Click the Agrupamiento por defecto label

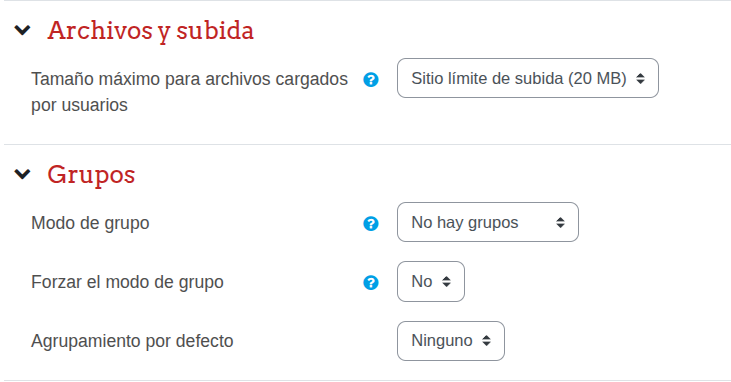click(132, 341)
